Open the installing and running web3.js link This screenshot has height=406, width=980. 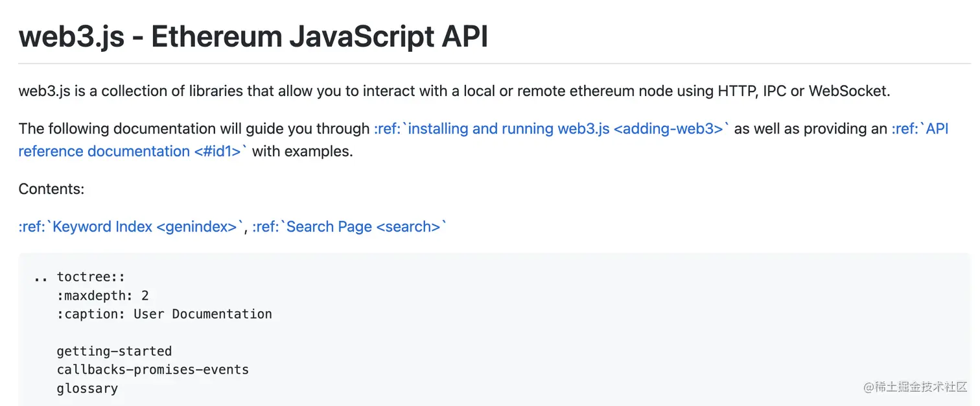[x=552, y=128]
